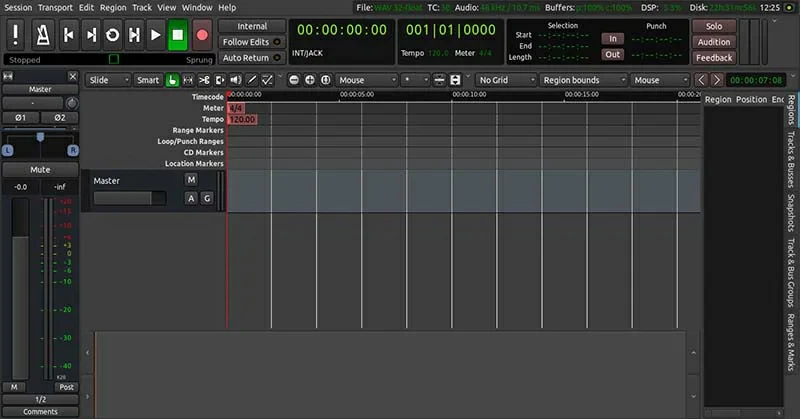This screenshot has height=419, width=800.
Task: Zoom out on the timeline
Action: pyautogui.click(x=294, y=80)
